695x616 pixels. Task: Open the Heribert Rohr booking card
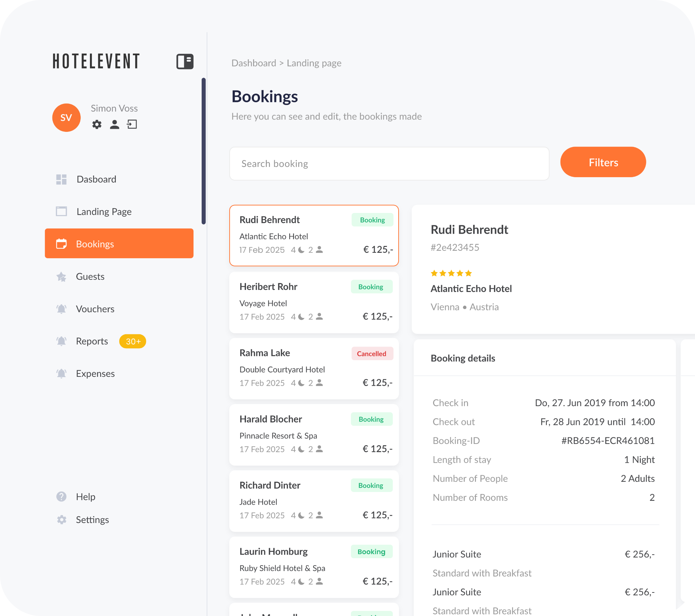click(314, 302)
